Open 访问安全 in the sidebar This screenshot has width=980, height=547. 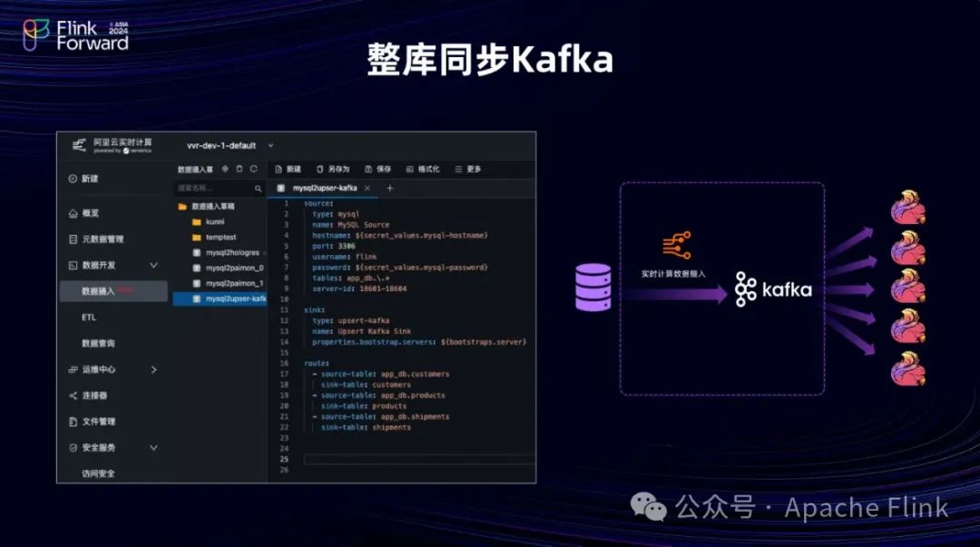98,474
